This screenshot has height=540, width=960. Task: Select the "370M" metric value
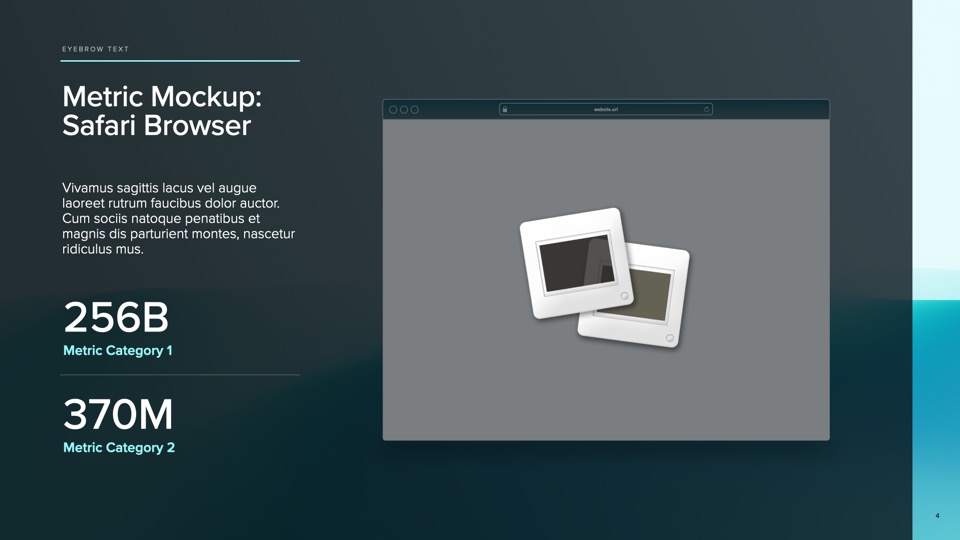click(x=118, y=414)
